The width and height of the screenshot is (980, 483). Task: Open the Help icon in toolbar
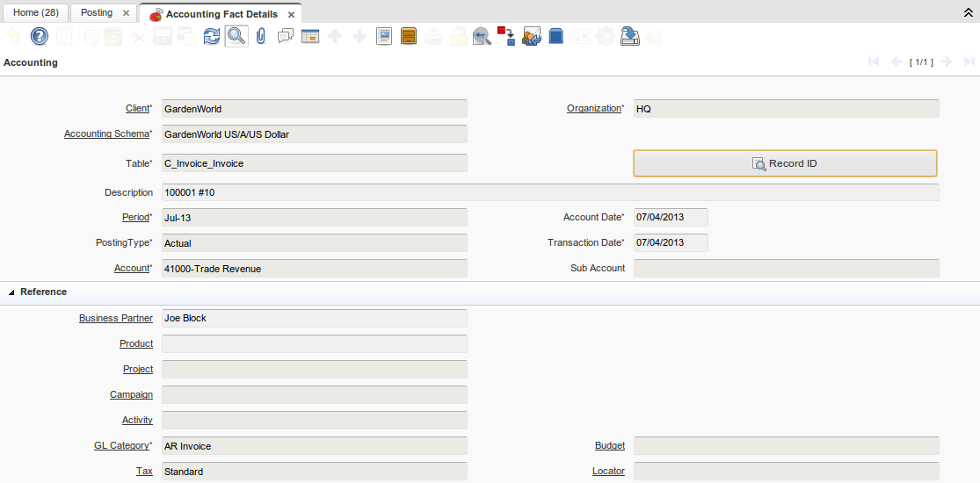tap(40, 36)
